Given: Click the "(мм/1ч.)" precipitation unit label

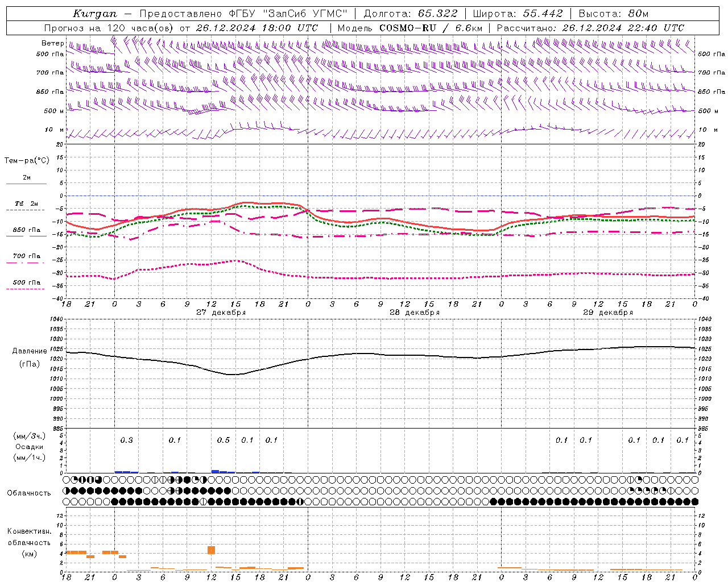Looking at the screenshot, I should tap(30, 458).
